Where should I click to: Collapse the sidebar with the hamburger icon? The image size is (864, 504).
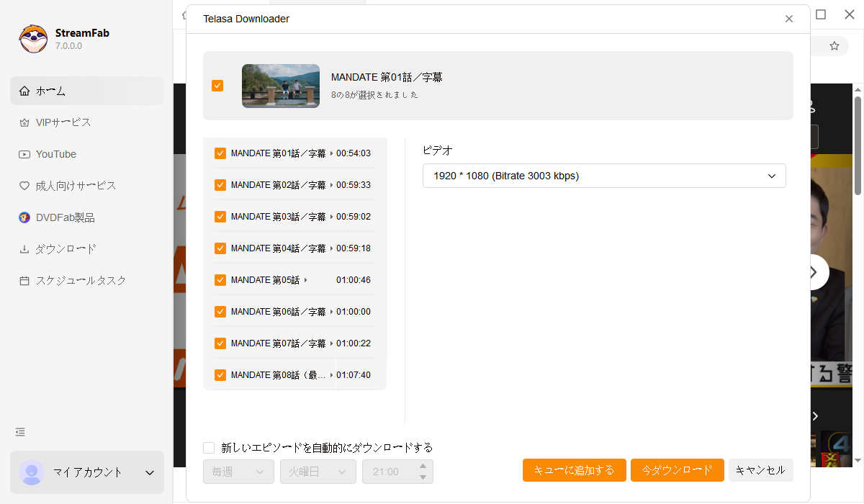(19, 431)
